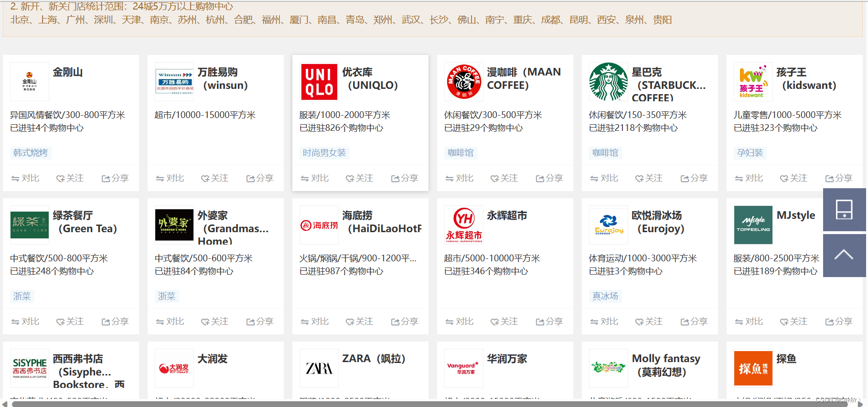Compare 优衣库 using 对比
868x407 pixels.
pyautogui.click(x=315, y=178)
